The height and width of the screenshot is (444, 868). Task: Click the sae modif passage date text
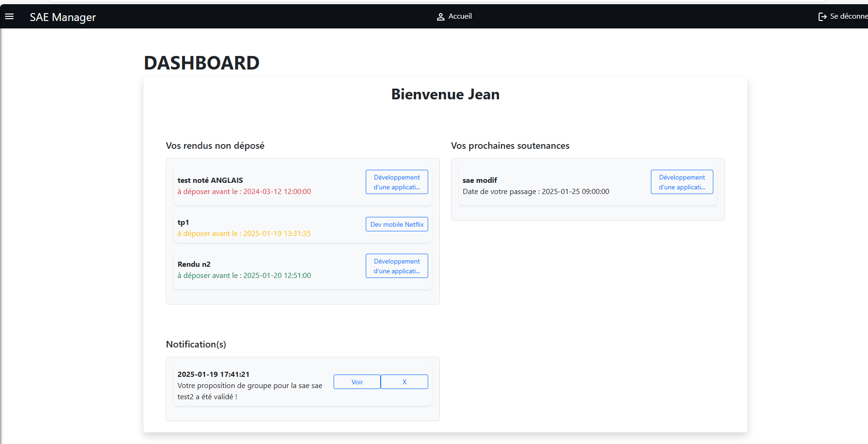pos(536,191)
